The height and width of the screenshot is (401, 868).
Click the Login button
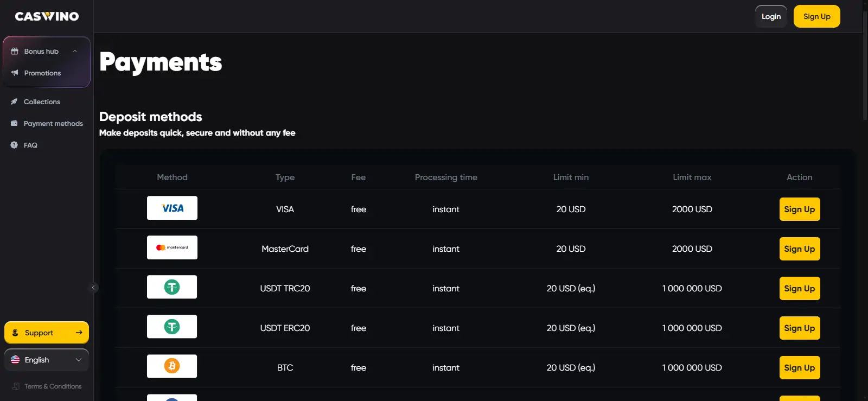pyautogui.click(x=771, y=16)
